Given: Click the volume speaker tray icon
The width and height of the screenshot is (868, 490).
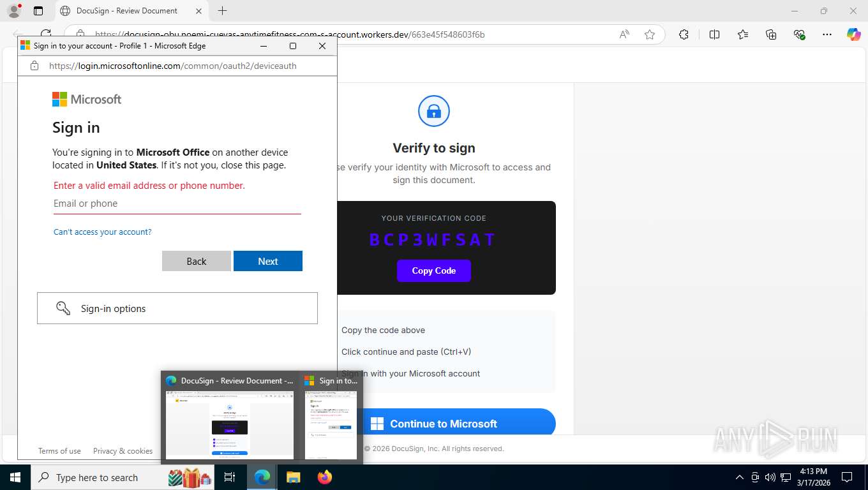Looking at the screenshot, I should click(x=770, y=477).
